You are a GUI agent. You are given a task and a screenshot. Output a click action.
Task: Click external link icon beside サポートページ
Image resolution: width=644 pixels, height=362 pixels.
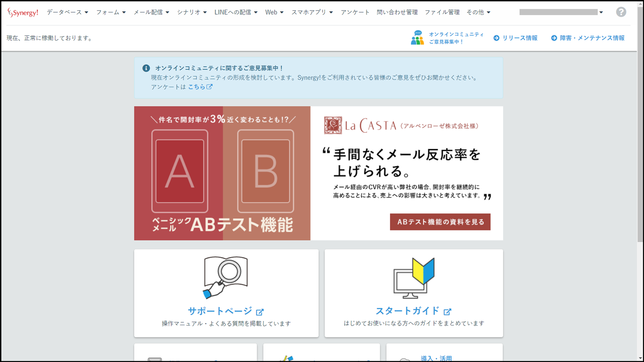(x=260, y=312)
